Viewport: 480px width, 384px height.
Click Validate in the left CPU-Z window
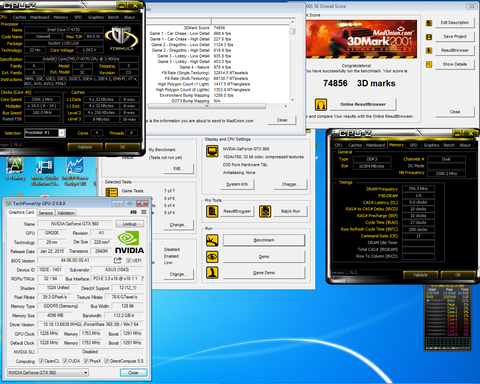[x=85, y=147]
